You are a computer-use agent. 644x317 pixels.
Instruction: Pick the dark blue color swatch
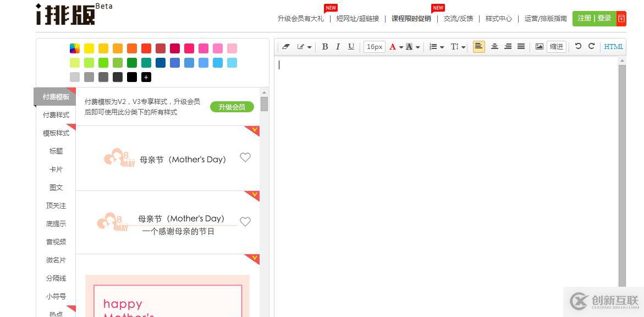161,63
